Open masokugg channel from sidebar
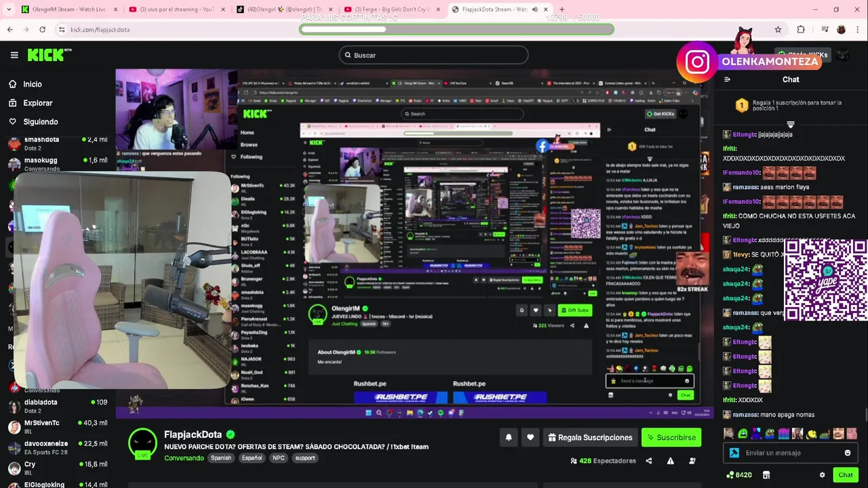868x488 pixels. point(58,163)
